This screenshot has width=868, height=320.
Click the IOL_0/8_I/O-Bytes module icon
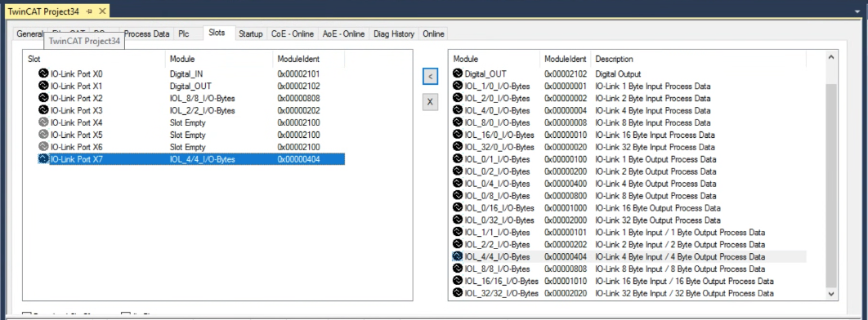457,196
